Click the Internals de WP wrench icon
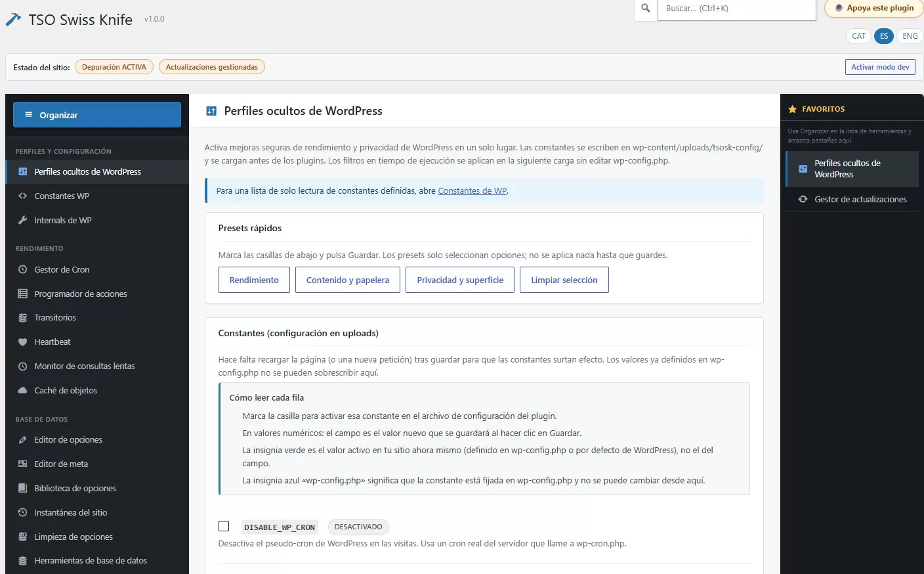 click(22, 220)
